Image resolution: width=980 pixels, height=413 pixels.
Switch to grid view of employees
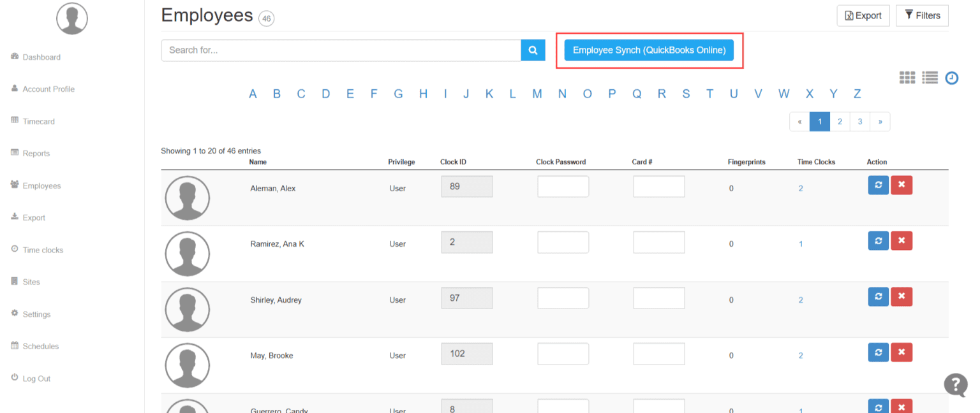click(907, 77)
